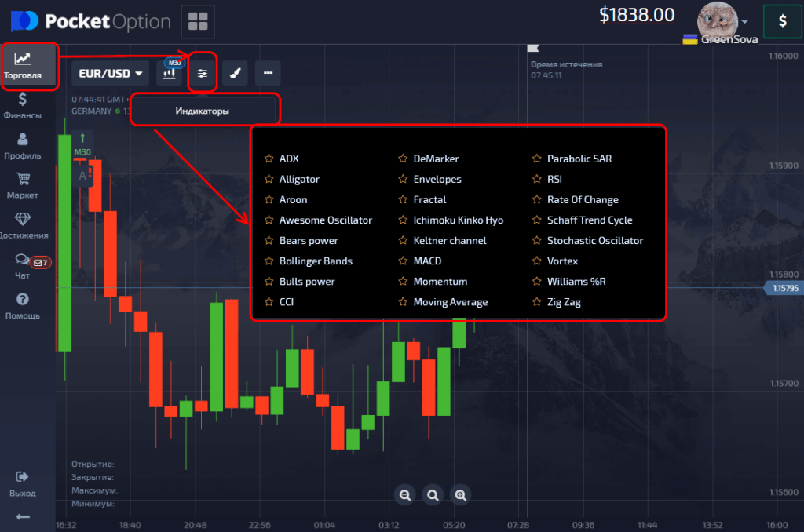The image size is (804, 532).
Task: Click the zoom in magnifier icon
Action: [461, 494]
